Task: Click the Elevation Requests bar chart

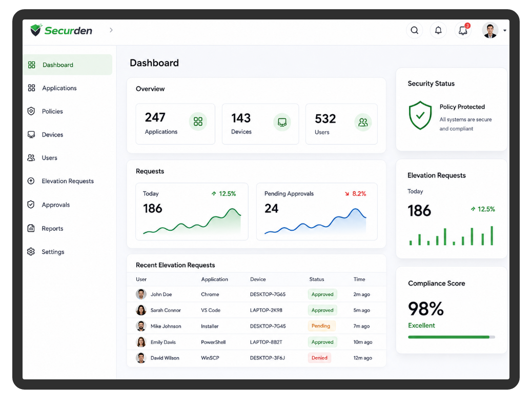Action: (451, 236)
